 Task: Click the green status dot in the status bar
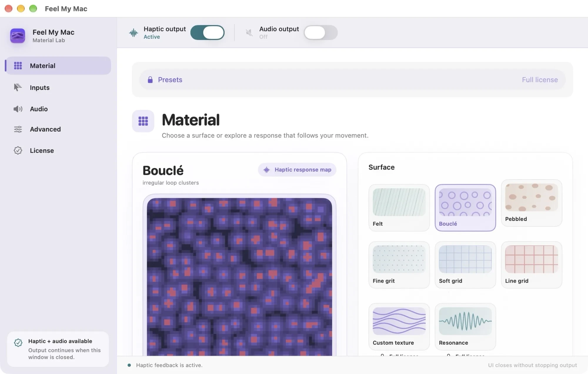pyautogui.click(x=129, y=365)
